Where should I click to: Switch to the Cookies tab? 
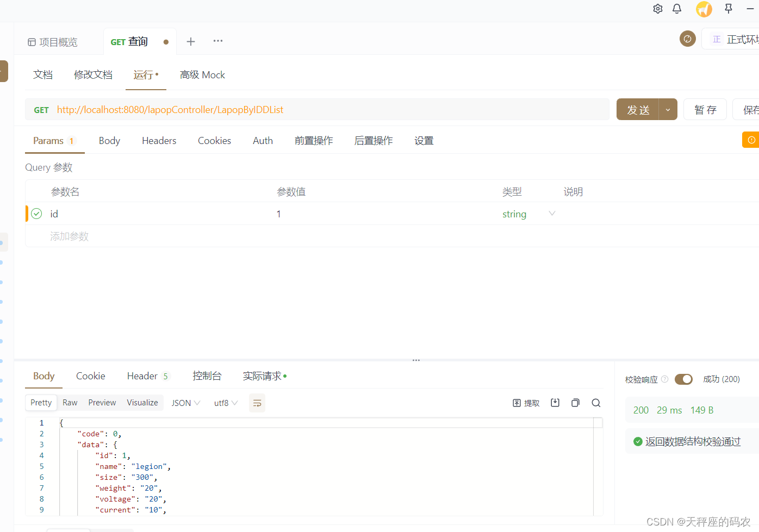tap(214, 141)
